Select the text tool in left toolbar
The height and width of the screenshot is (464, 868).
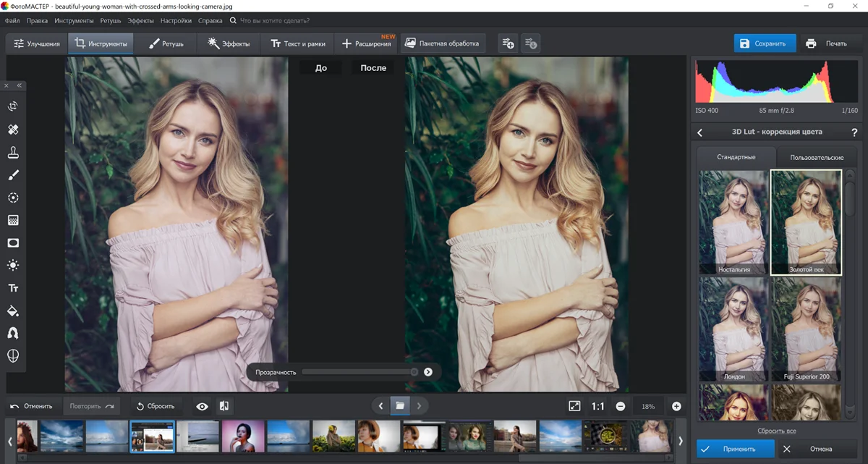pyautogui.click(x=13, y=288)
